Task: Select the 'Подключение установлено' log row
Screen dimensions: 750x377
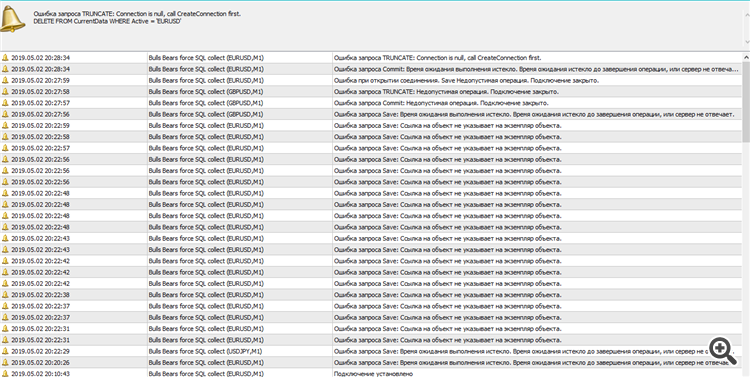Action: pos(371,374)
